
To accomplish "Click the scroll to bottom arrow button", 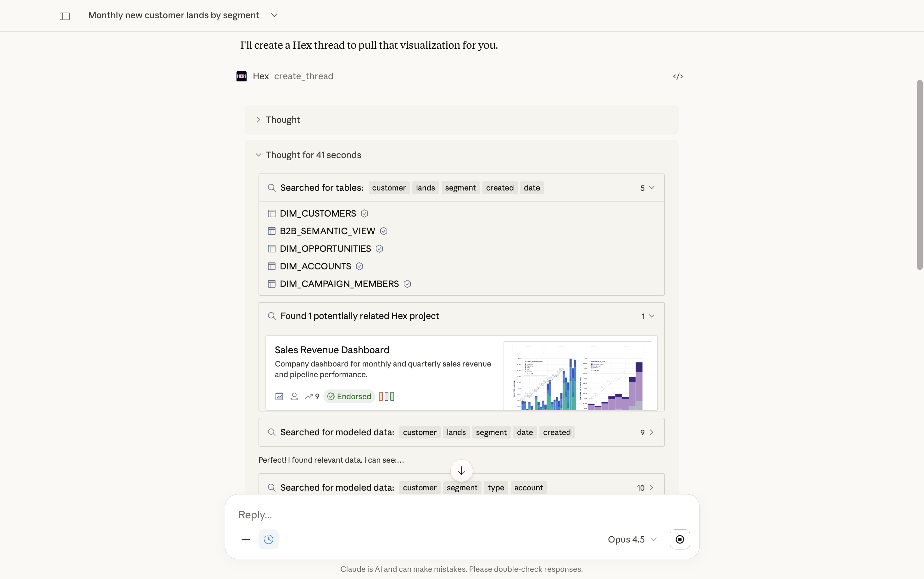I will click(461, 471).
